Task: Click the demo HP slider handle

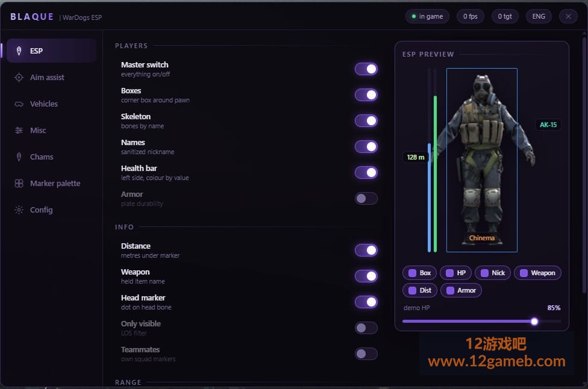Action: pyautogui.click(x=534, y=321)
